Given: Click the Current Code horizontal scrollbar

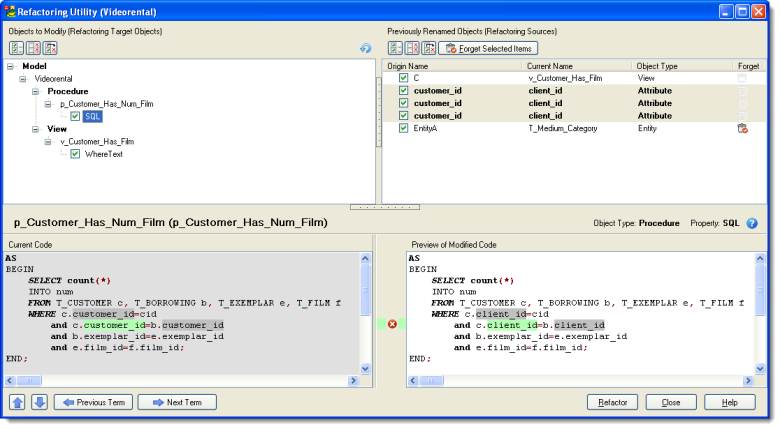Looking at the screenshot, I should tap(180, 381).
